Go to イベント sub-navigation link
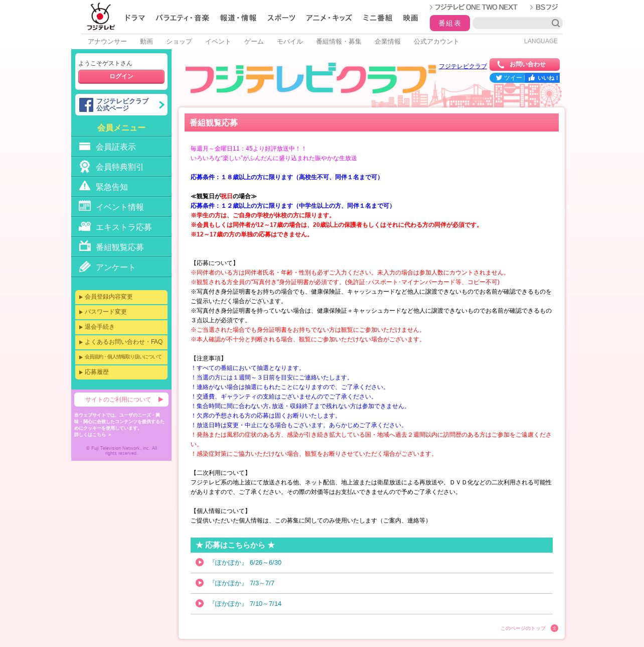 218,42
